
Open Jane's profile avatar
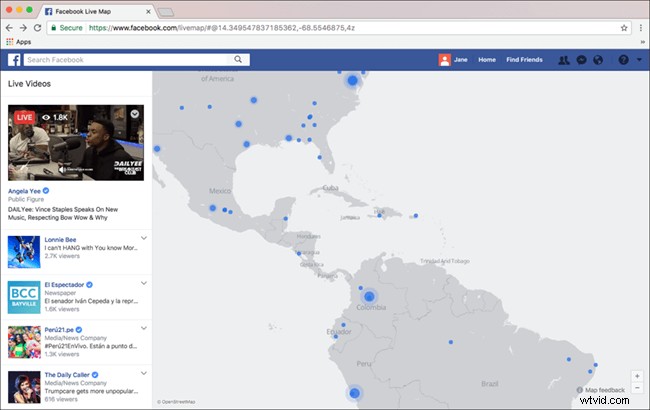(x=444, y=60)
